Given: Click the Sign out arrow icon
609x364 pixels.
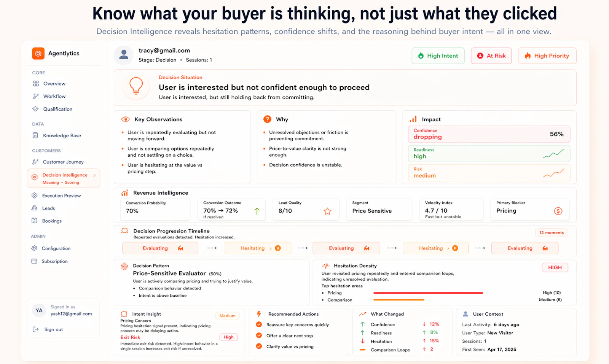Looking at the screenshot, I should 36,329.
